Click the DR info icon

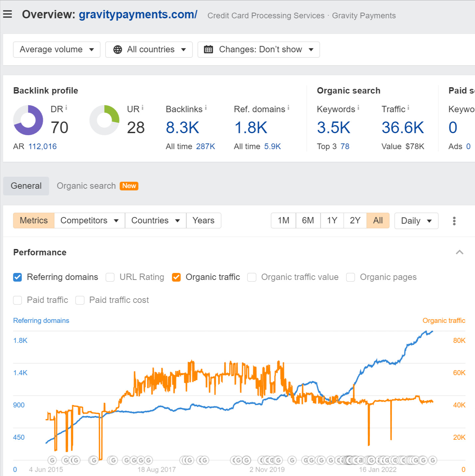pos(66,107)
